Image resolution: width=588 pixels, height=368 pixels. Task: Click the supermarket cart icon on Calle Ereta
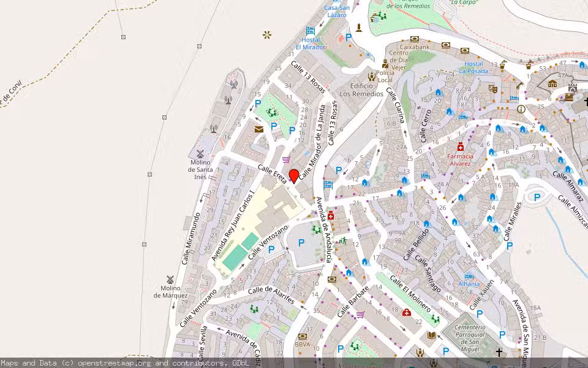(x=285, y=159)
